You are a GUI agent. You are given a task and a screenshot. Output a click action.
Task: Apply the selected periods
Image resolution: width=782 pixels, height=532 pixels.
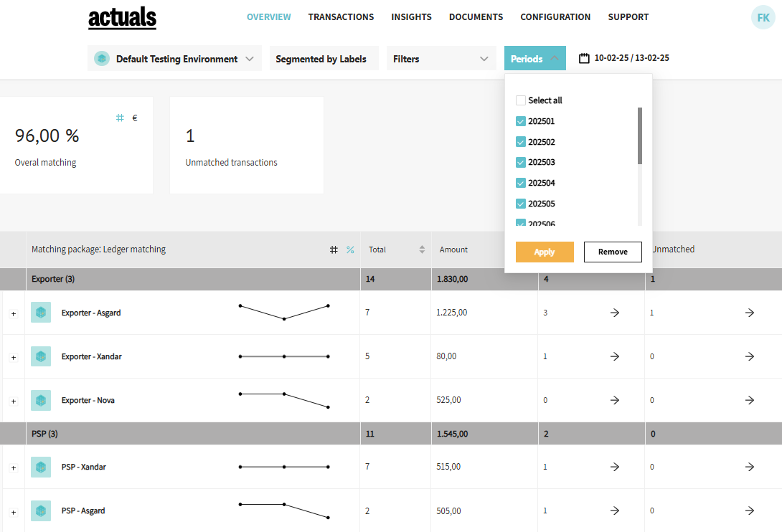click(545, 252)
